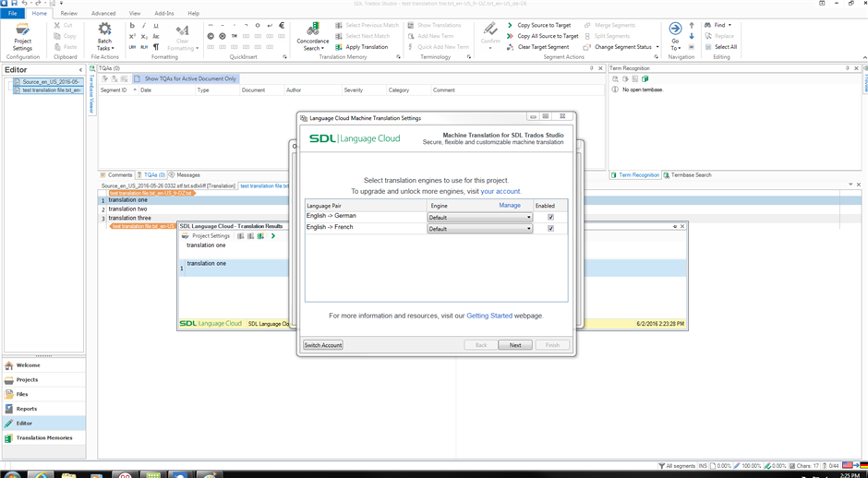Click the Clear Target Segment icon
This screenshot has width=868, height=478.
pyautogui.click(x=510, y=47)
